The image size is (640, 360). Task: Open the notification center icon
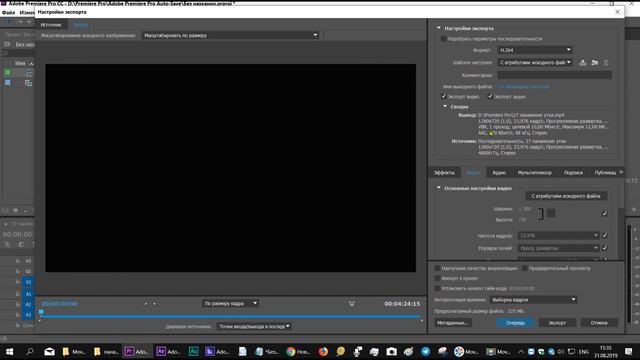click(x=629, y=351)
